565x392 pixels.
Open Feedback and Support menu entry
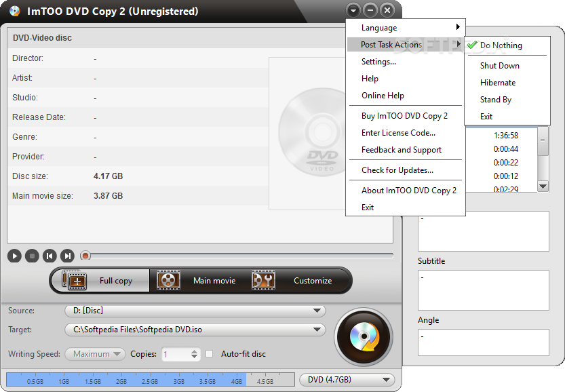[x=406, y=149]
